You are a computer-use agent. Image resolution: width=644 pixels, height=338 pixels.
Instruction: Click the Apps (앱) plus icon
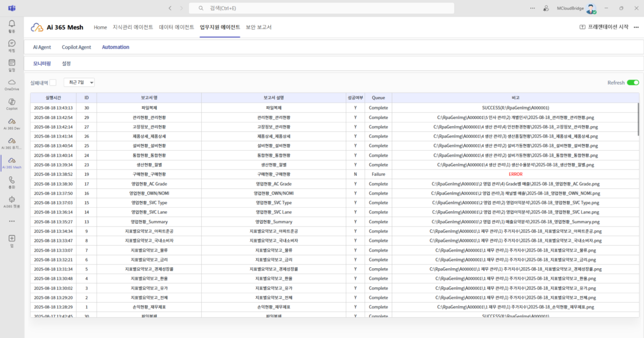click(12, 238)
